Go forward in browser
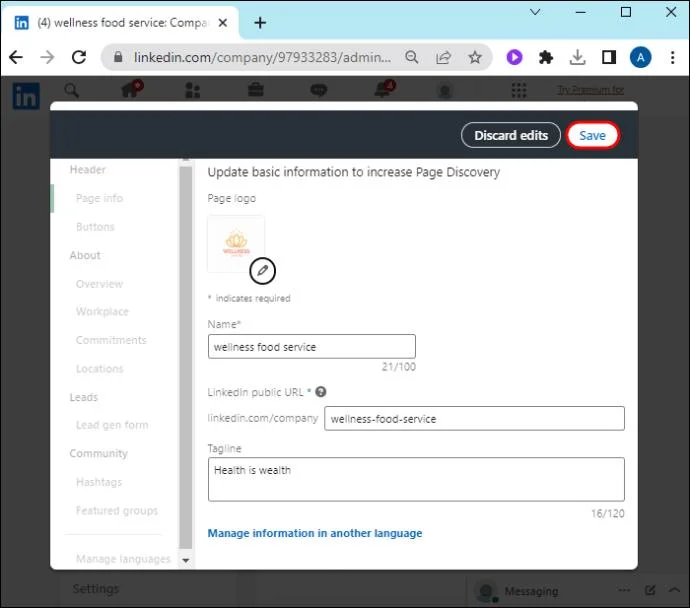 47,57
